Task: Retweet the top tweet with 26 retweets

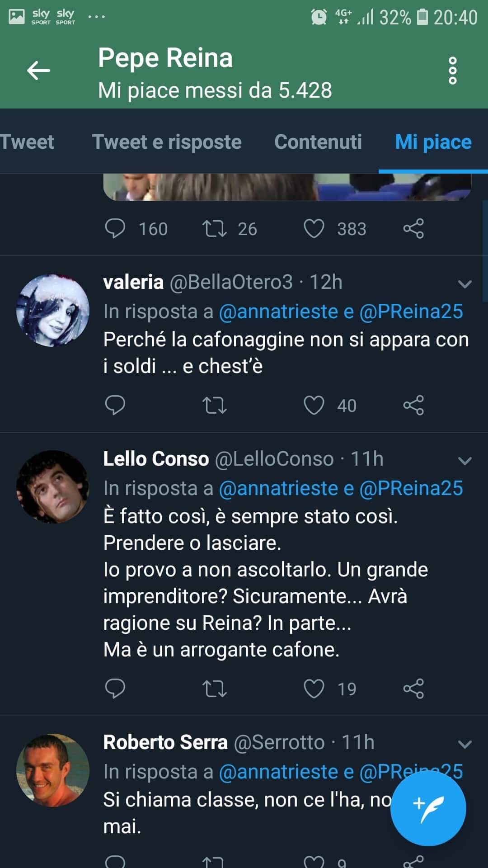Action: click(x=214, y=229)
